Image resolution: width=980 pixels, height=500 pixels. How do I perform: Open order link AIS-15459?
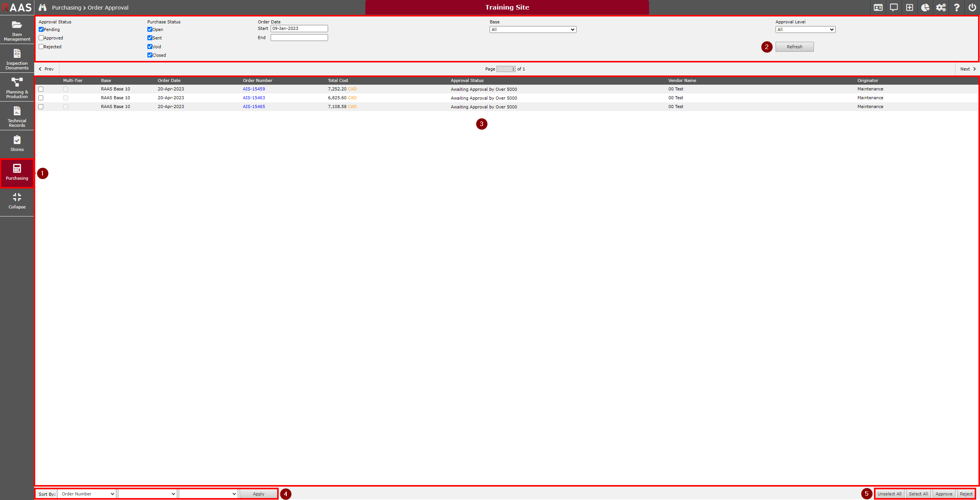point(253,89)
